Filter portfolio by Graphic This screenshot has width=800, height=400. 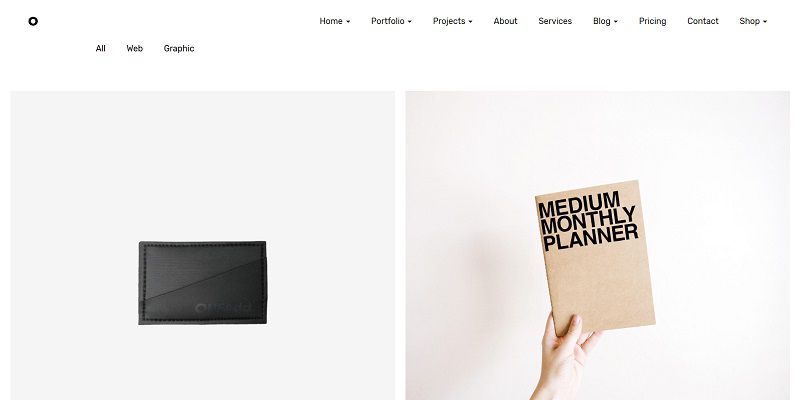pos(179,48)
